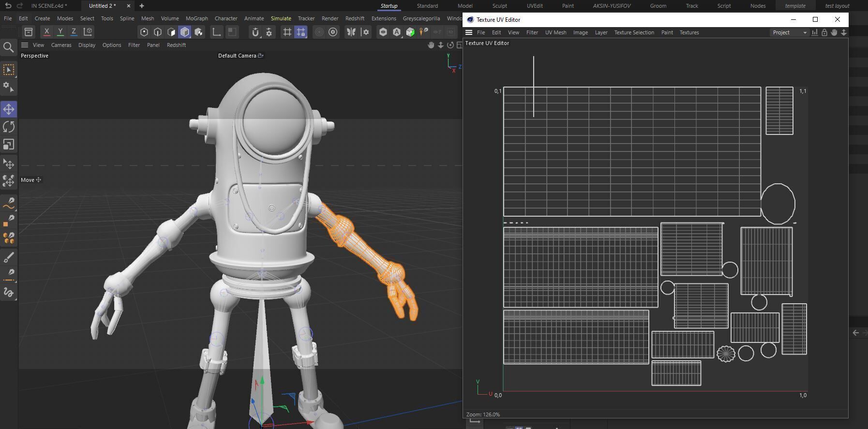Toggle the Y axis lock
This screenshot has height=429, width=868.
click(60, 32)
